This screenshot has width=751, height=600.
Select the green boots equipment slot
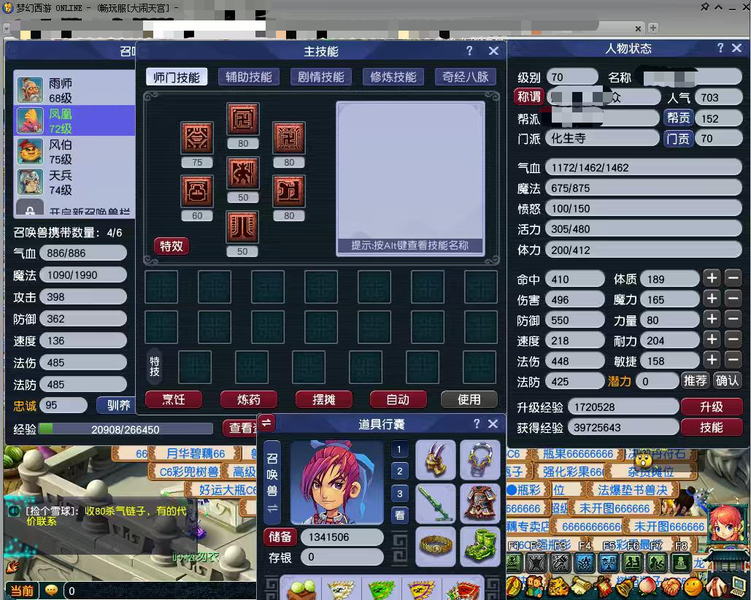(480, 547)
